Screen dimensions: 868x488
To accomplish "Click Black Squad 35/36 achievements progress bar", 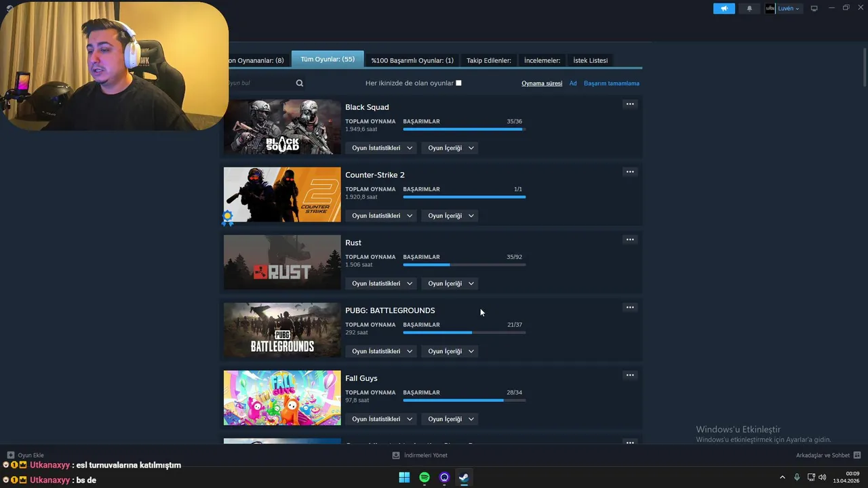I will [465, 129].
